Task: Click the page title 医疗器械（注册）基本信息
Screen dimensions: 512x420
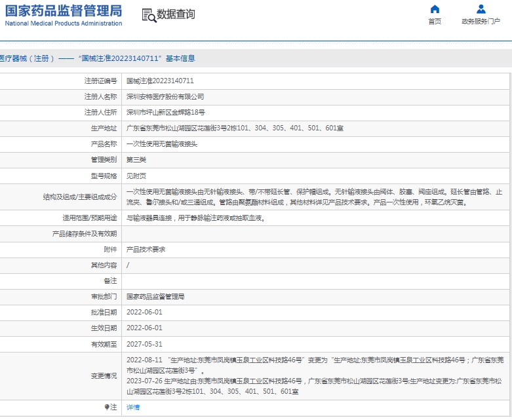Action: point(97,58)
